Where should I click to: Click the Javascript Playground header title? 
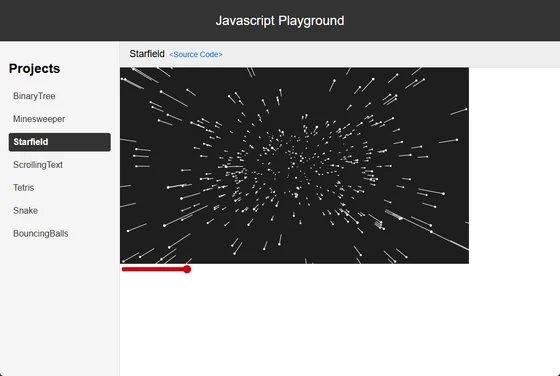pos(280,21)
